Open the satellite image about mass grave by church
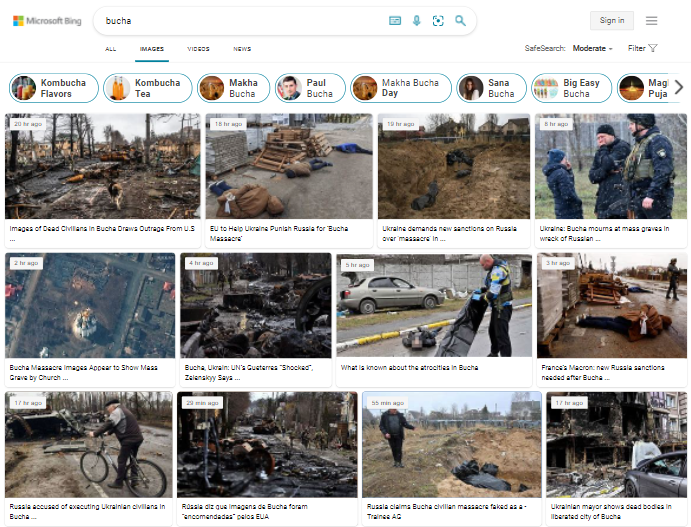Viewport: 691px width, 527px height. [x=90, y=305]
